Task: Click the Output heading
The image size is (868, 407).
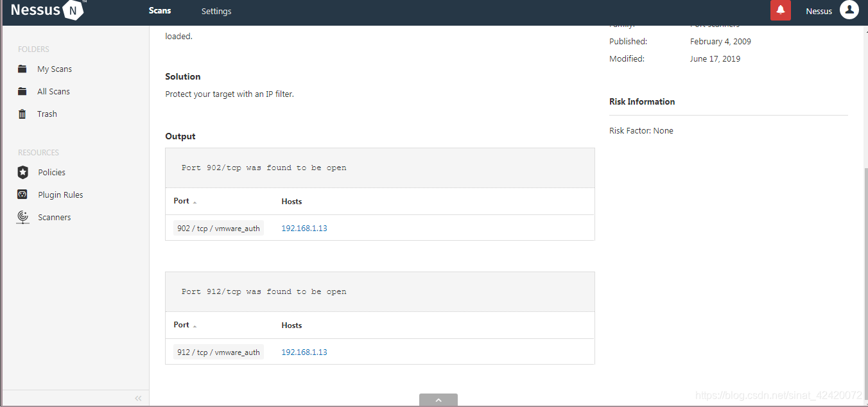Action: [180, 136]
